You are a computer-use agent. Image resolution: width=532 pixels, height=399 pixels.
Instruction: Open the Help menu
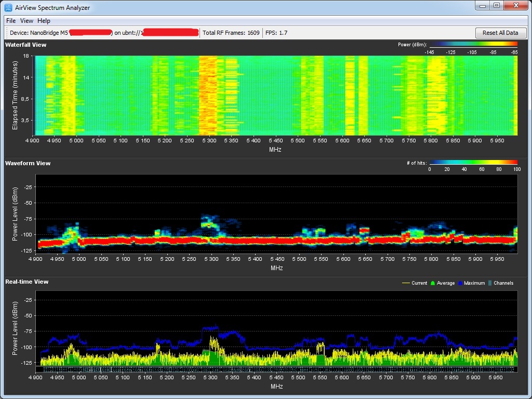click(x=44, y=21)
